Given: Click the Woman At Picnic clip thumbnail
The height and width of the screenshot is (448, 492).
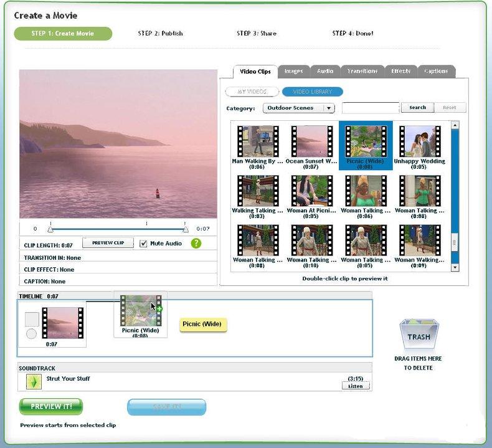Looking at the screenshot, I should 311,191.
